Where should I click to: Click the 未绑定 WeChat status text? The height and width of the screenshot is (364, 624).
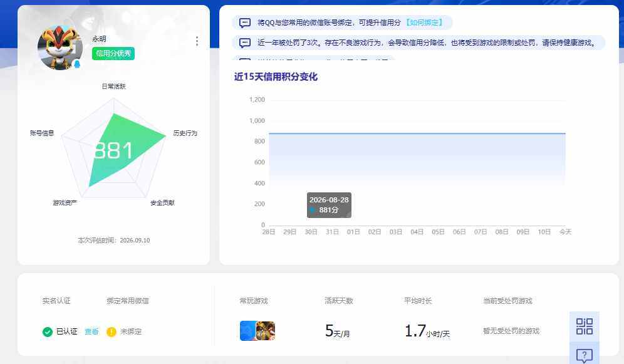(x=131, y=331)
